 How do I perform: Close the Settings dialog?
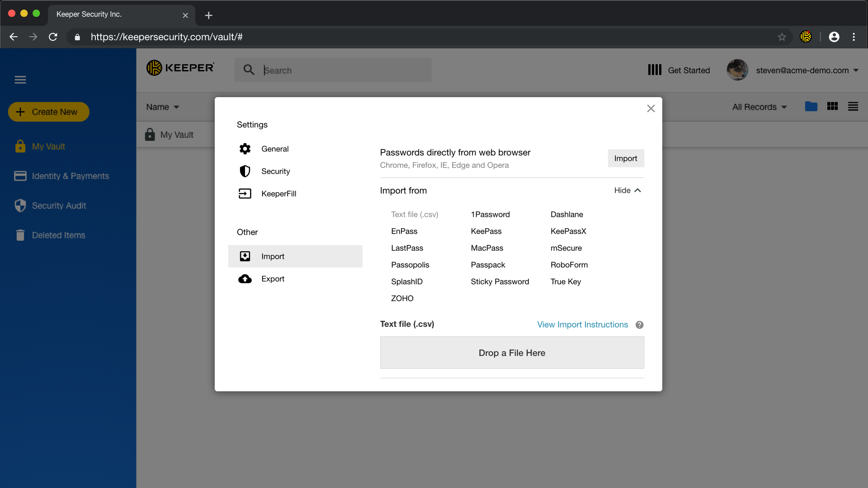[x=651, y=108]
